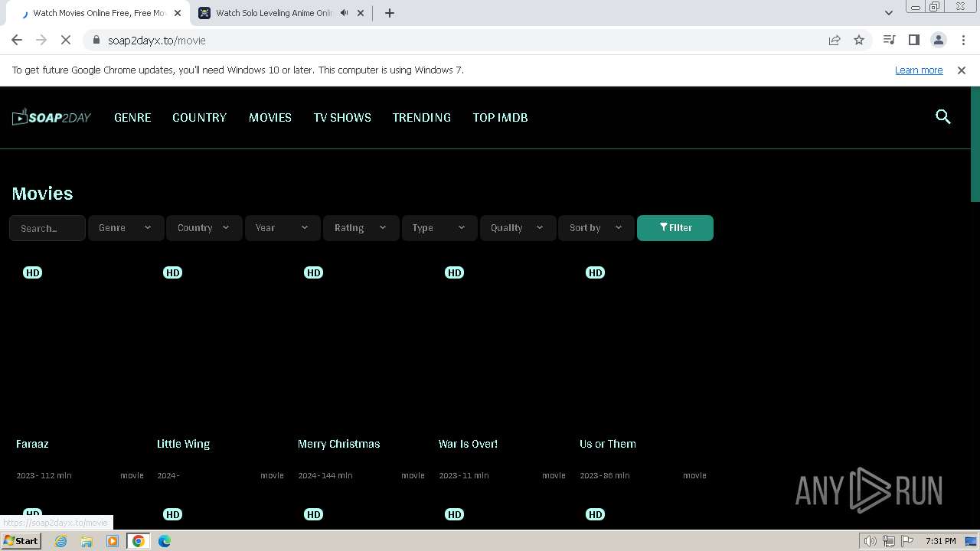
Task: Close the Solo Leveling Anime tab
Action: pyautogui.click(x=361, y=13)
